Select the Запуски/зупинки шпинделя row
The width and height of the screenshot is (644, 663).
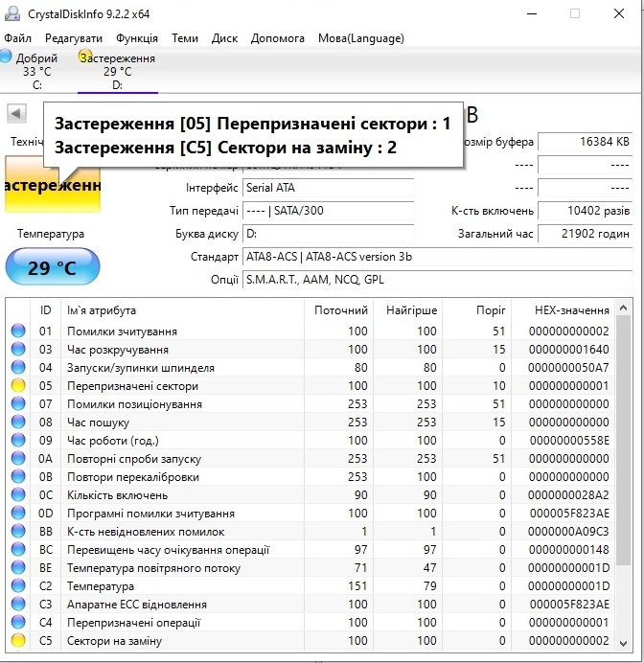pyautogui.click(x=310, y=367)
